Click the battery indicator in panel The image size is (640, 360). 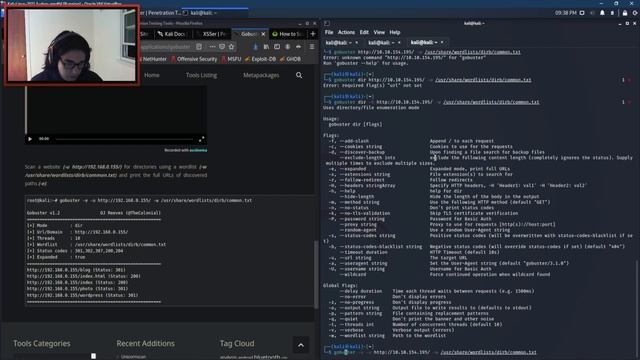(612, 13)
